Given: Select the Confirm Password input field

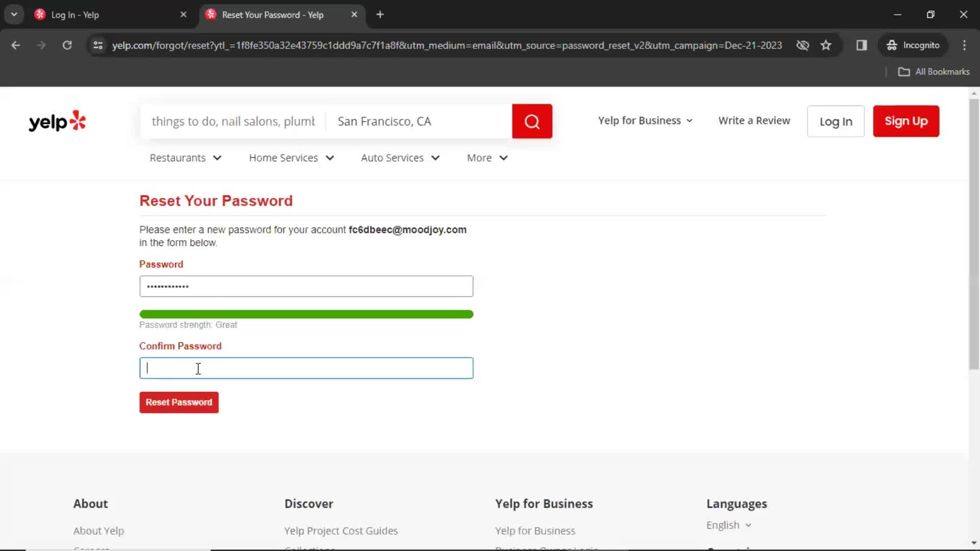Looking at the screenshot, I should [307, 368].
